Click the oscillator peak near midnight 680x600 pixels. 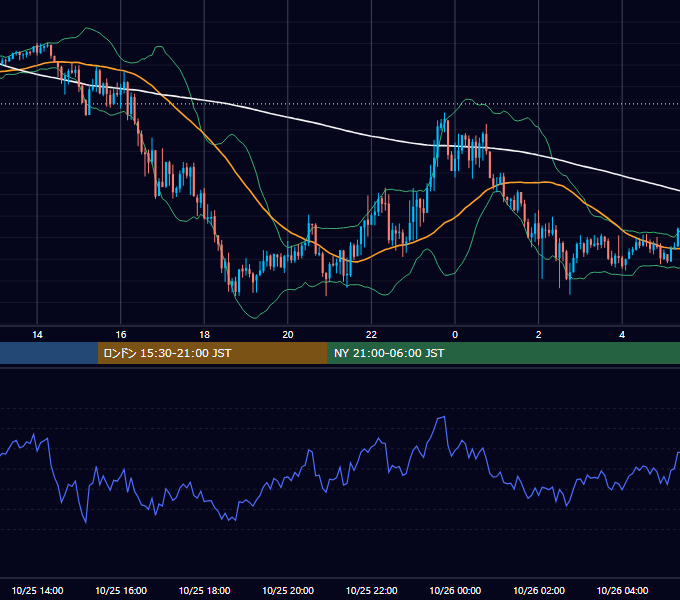(441, 417)
